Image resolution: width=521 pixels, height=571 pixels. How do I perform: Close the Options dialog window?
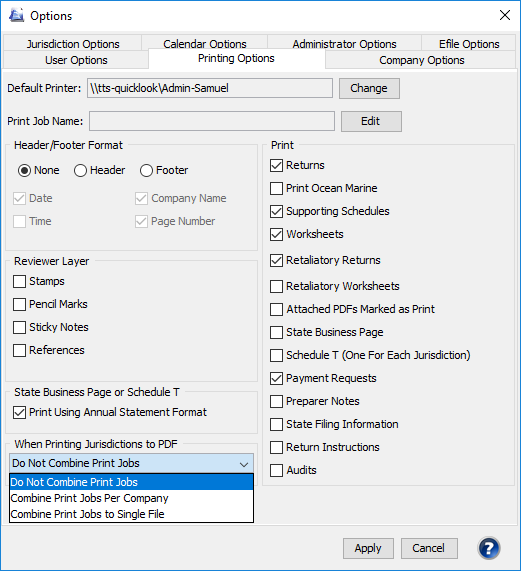point(505,15)
